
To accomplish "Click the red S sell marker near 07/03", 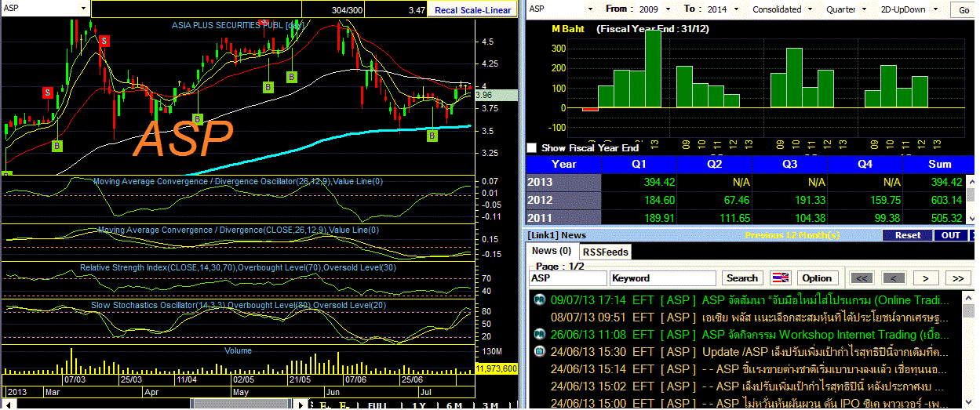I will click(x=47, y=93).
